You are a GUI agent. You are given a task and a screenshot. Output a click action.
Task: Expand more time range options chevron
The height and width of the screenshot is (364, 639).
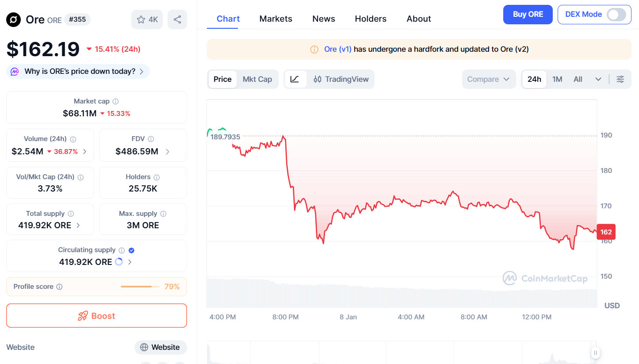[598, 79]
